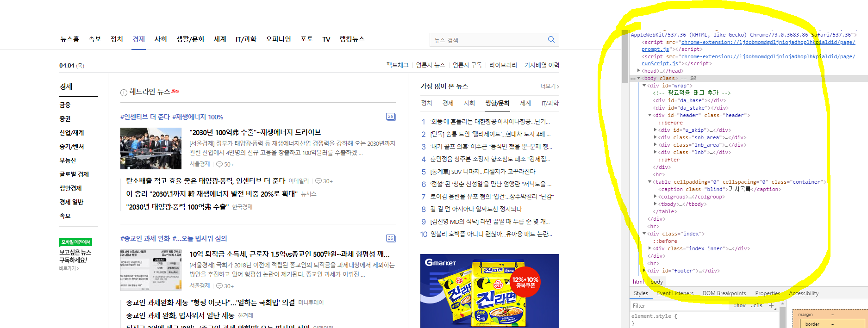Image resolution: width=868 pixels, height=328 pixels.
Task: Expand the div class="snb_area" node
Action: click(655, 137)
